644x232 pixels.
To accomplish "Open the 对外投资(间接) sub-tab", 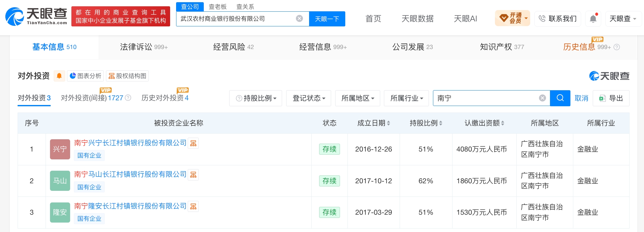I will (x=92, y=98).
